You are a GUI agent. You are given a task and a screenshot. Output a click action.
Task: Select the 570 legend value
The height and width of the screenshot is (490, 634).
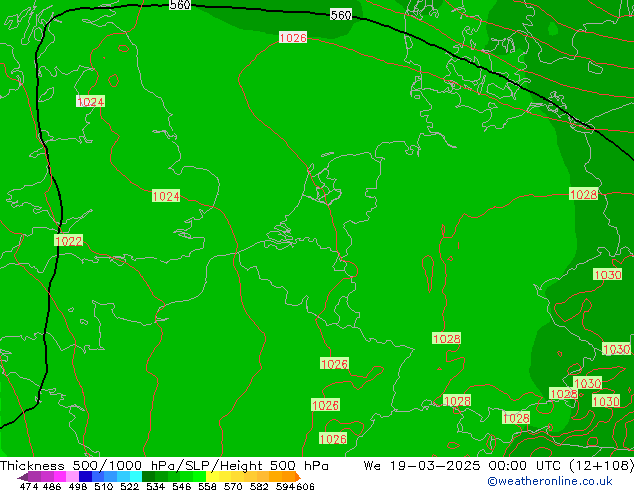233,486
